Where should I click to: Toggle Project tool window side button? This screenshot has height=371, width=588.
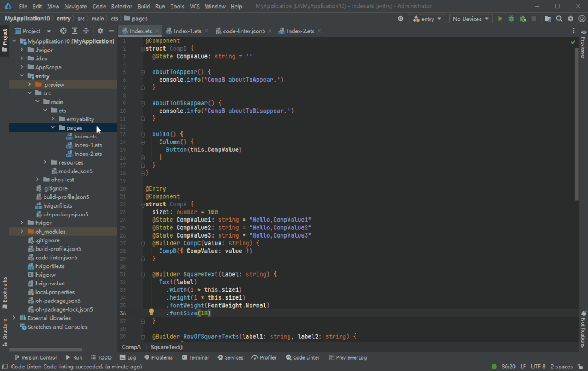pos(4,40)
